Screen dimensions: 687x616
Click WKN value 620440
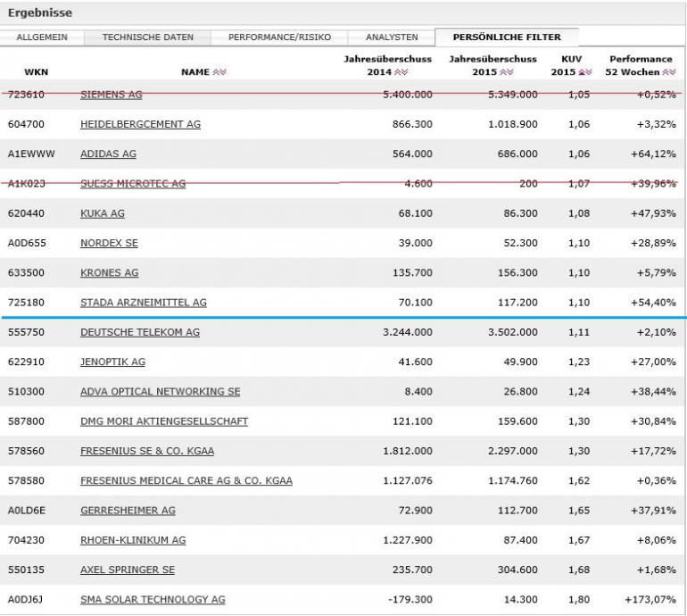click(26, 213)
